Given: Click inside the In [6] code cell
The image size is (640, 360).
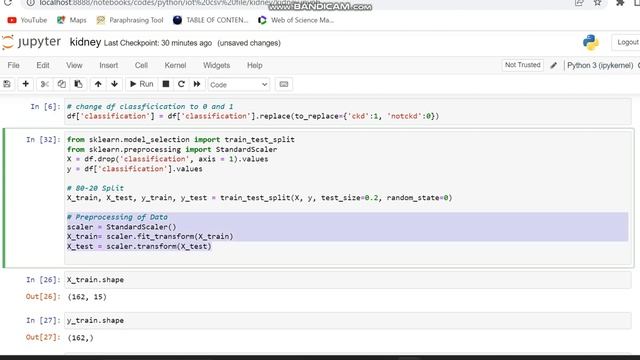Looking at the screenshot, I should [x=347, y=111].
